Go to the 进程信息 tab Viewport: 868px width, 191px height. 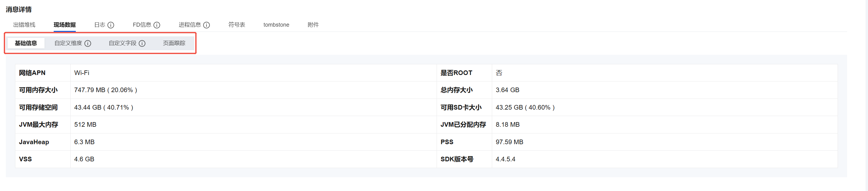pos(189,25)
